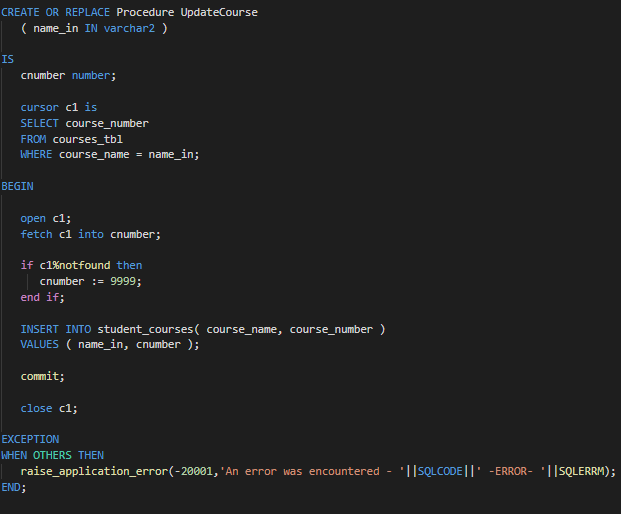The width and height of the screenshot is (621, 514).
Task: Click the 'end if;' line
Action: click(42, 297)
